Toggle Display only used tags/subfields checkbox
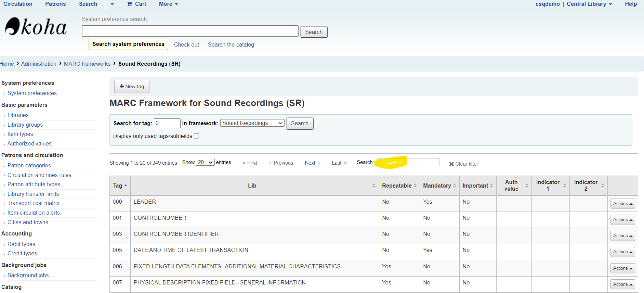The width and height of the screenshot is (644, 293). click(x=197, y=136)
